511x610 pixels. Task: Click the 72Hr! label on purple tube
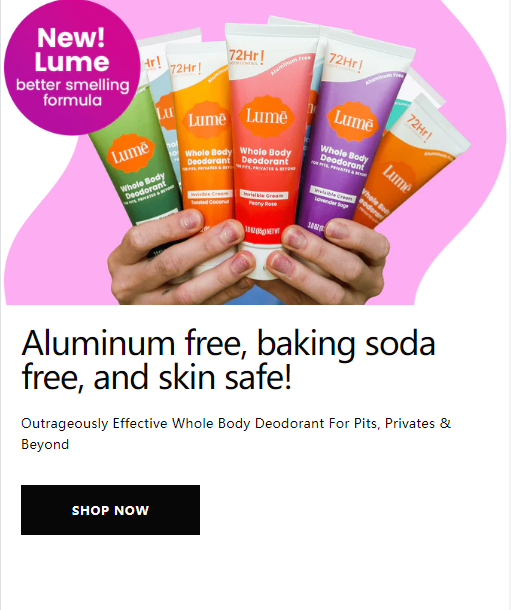pos(346,62)
